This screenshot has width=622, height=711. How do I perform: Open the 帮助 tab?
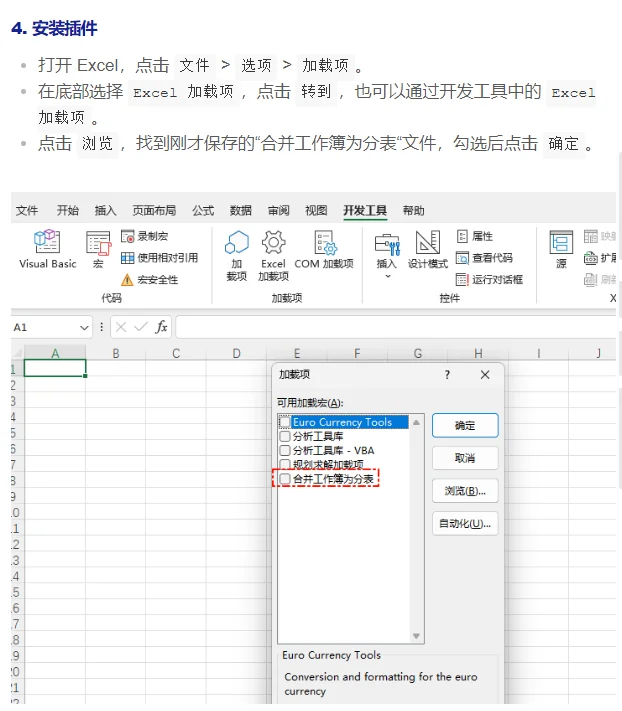413,210
